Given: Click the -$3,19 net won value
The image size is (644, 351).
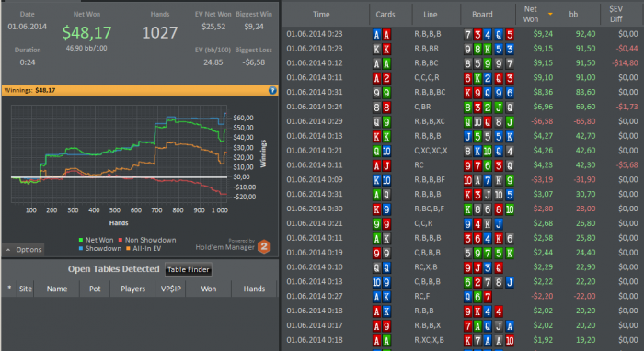Looking at the screenshot, I should point(542,179).
